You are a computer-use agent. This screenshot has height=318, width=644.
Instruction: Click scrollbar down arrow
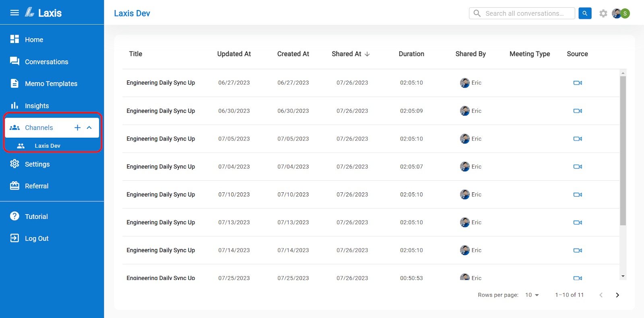[x=623, y=276]
